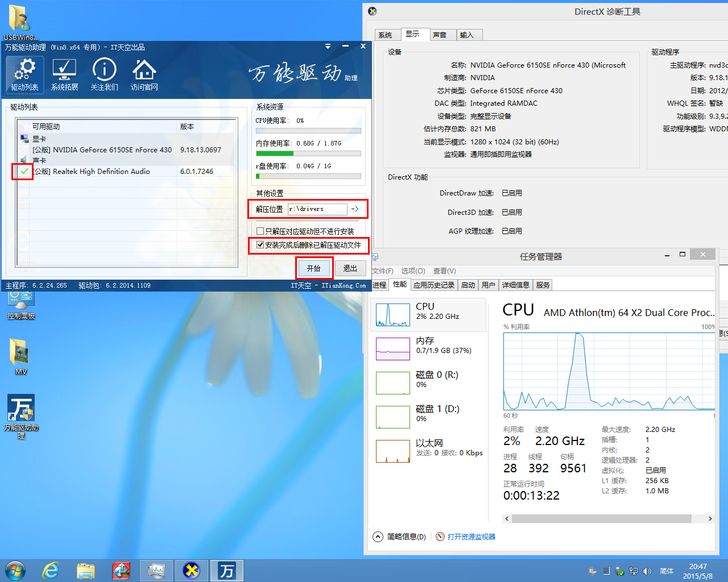The image size is (728, 582).
Task: Toggle the green check beside Realtek High Definition Audio
Action: (x=24, y=171)
